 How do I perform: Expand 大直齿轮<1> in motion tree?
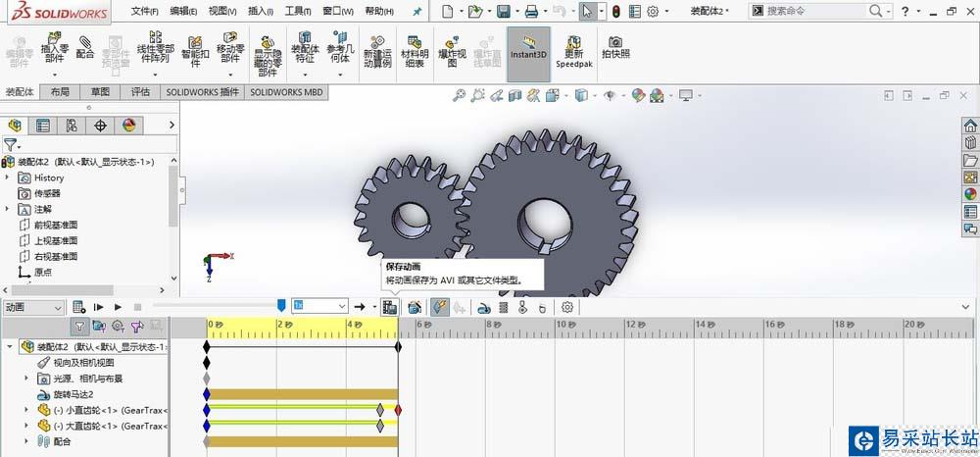point(26,426)
